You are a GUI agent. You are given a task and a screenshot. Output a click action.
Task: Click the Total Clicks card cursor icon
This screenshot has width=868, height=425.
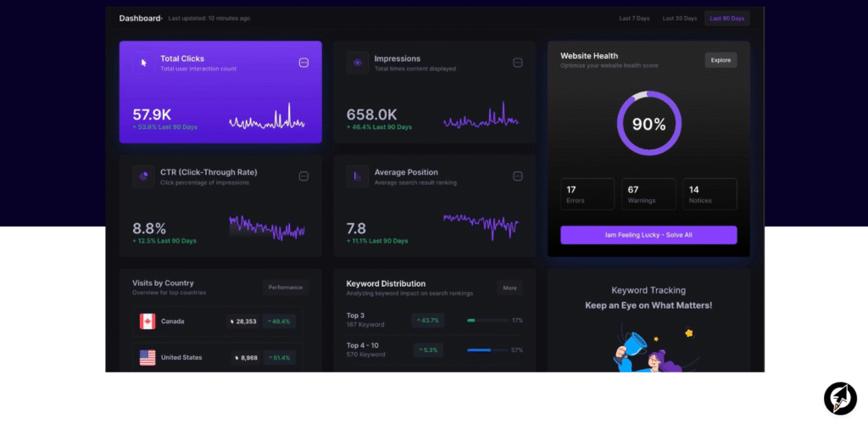pos(143,63)
